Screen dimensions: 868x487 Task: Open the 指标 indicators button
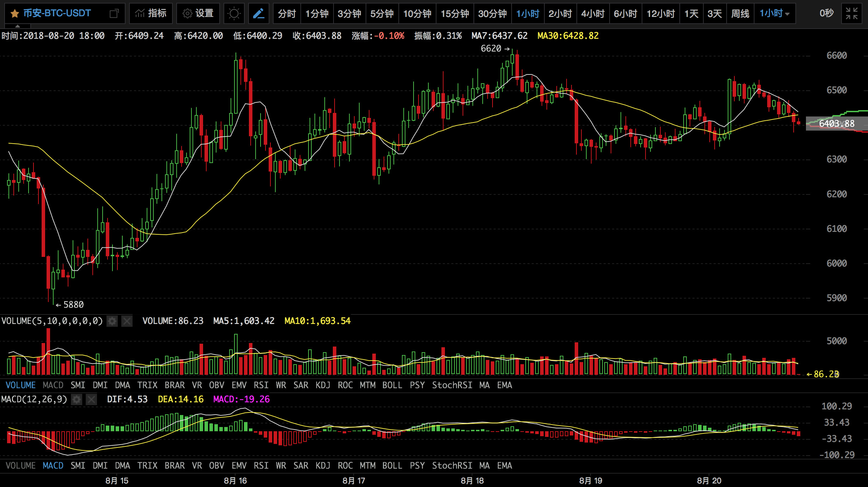pyautogui.click(x=151, y=13)
